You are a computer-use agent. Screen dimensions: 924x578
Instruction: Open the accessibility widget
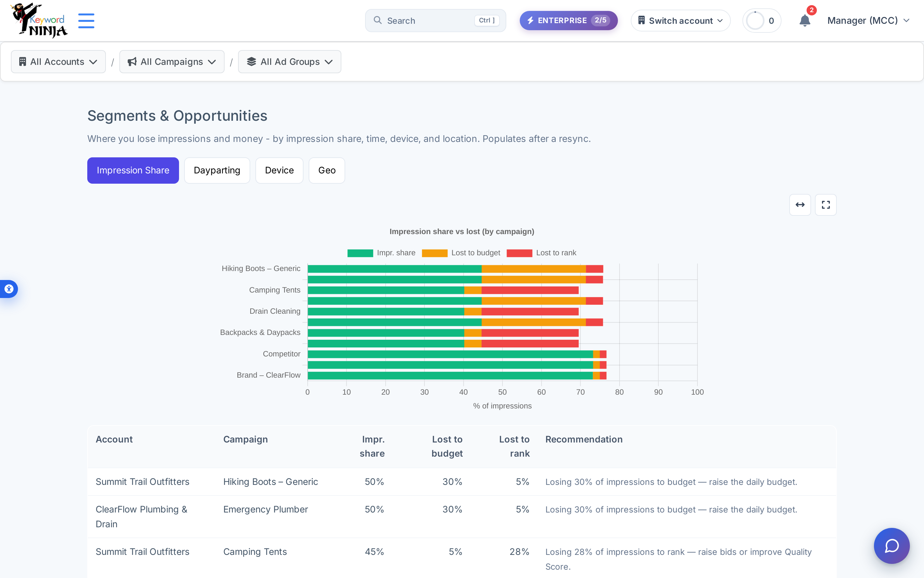(x=8, y=289)
